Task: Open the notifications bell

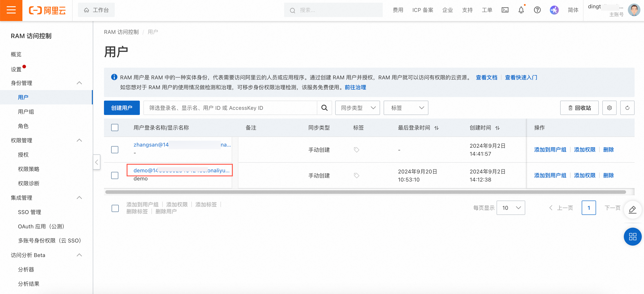Action: (521, 10)
